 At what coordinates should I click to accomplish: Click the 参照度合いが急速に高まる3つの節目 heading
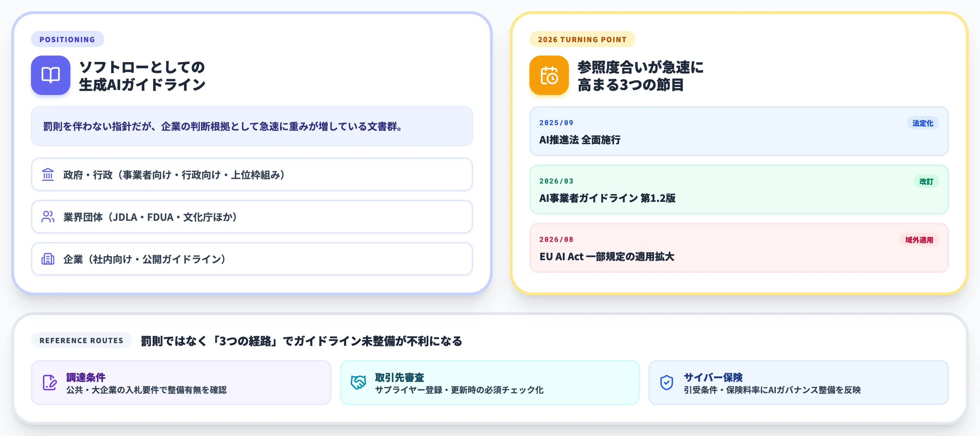coord(641,76)
